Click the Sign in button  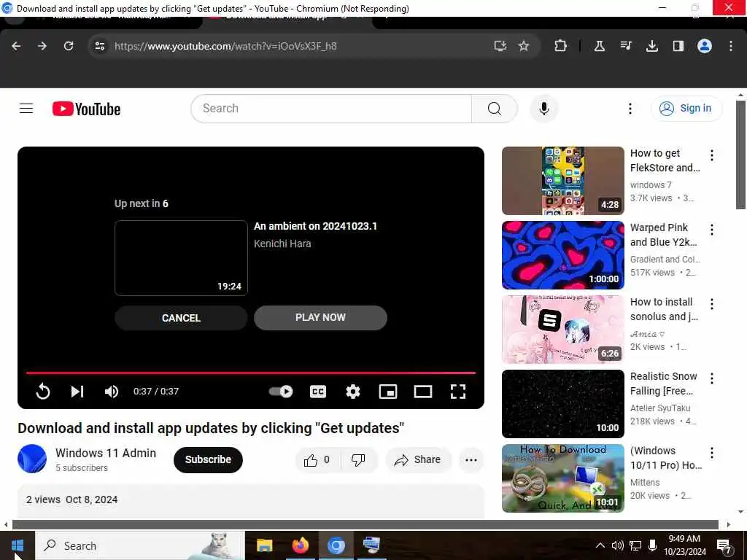(686, 109)
